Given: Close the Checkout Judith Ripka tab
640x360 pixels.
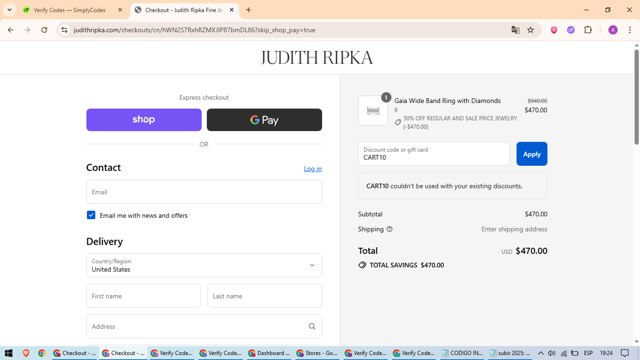Looking at the screenshot, I should click(231, 10).
